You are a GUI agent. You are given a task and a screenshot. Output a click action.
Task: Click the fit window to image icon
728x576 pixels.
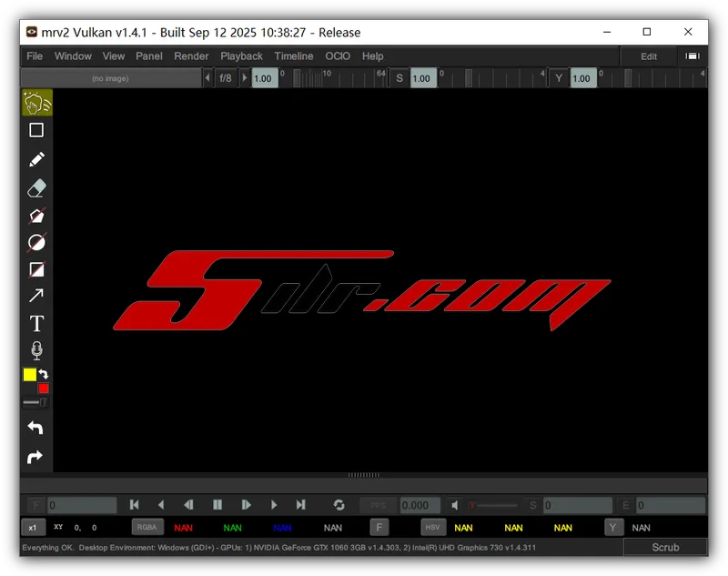point(693,56)
